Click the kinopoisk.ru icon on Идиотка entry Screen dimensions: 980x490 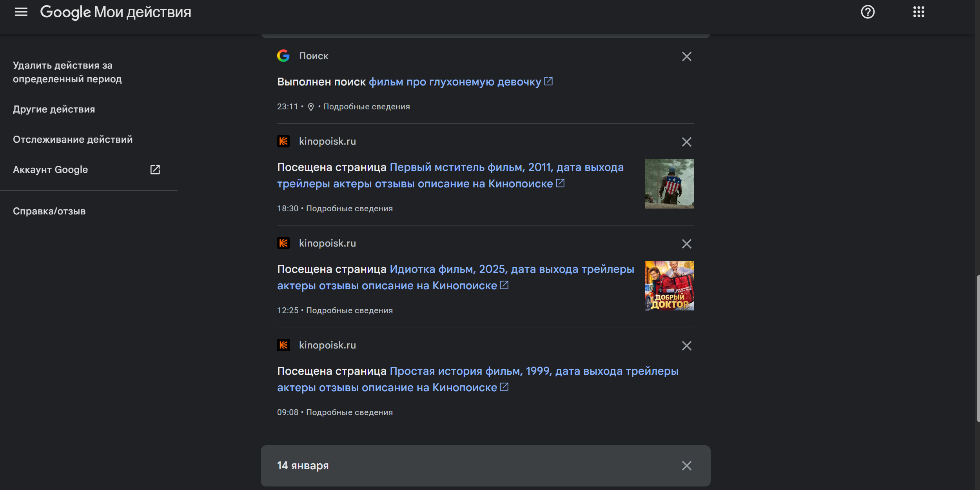pos(284,243)
